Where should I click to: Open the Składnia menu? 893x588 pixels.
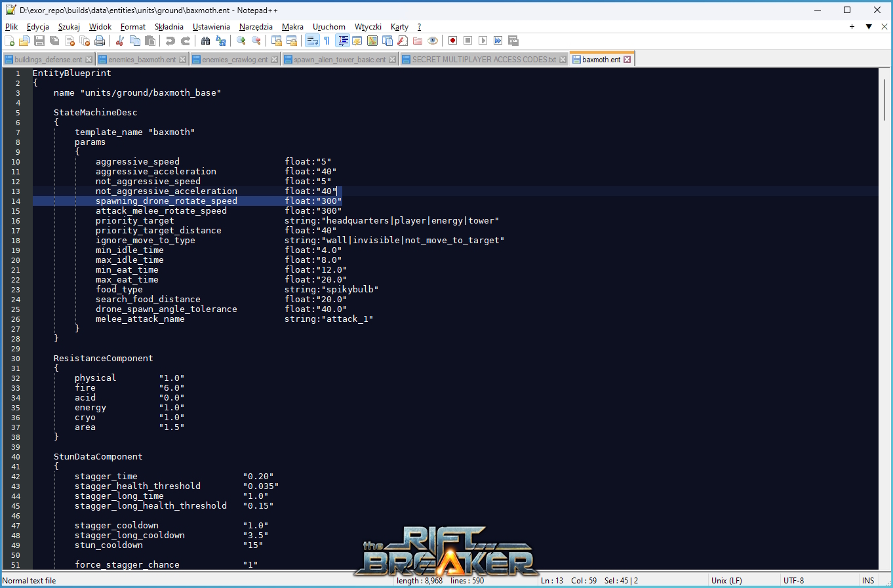click(169, 27)
